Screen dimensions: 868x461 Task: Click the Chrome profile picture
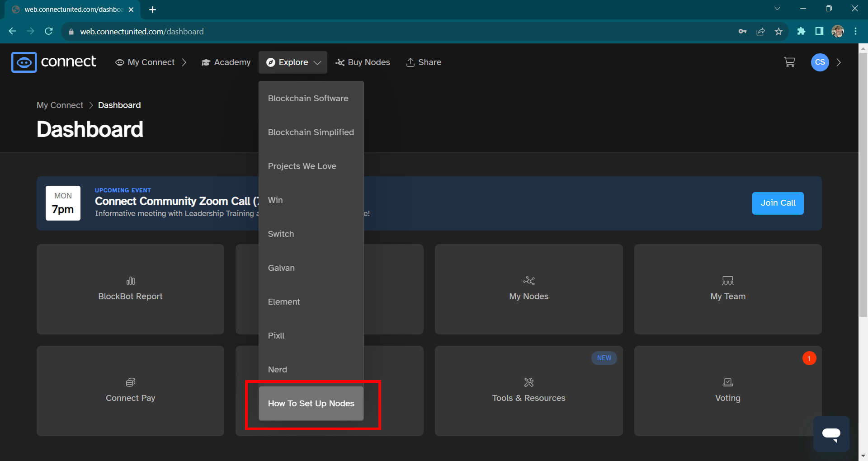[x=837, y=31]
